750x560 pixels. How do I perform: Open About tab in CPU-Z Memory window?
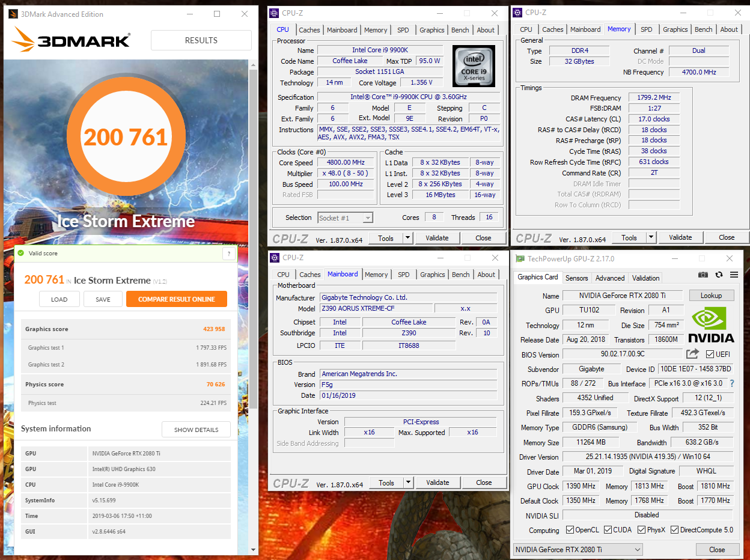(x=729, y=29)
